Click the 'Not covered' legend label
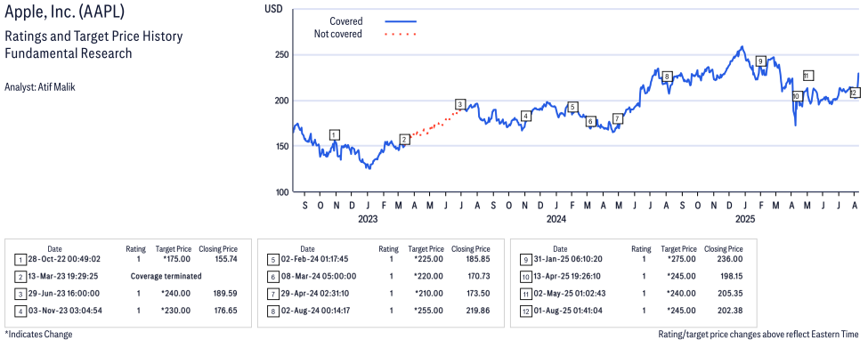Viewport: 868px width, 340px height. (x=338, y=34)
